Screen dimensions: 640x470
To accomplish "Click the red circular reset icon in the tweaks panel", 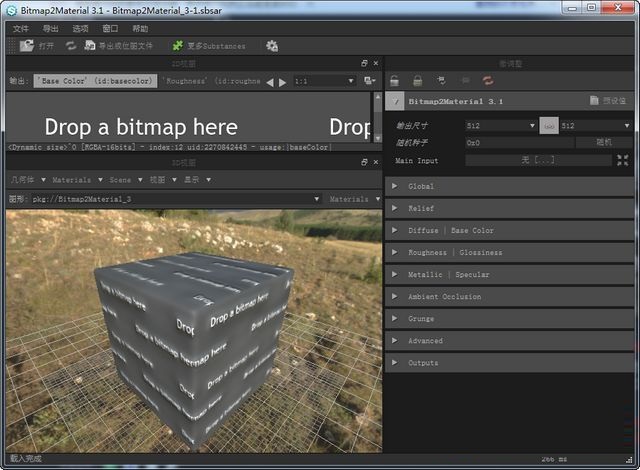I will click(x=489, y=80).
